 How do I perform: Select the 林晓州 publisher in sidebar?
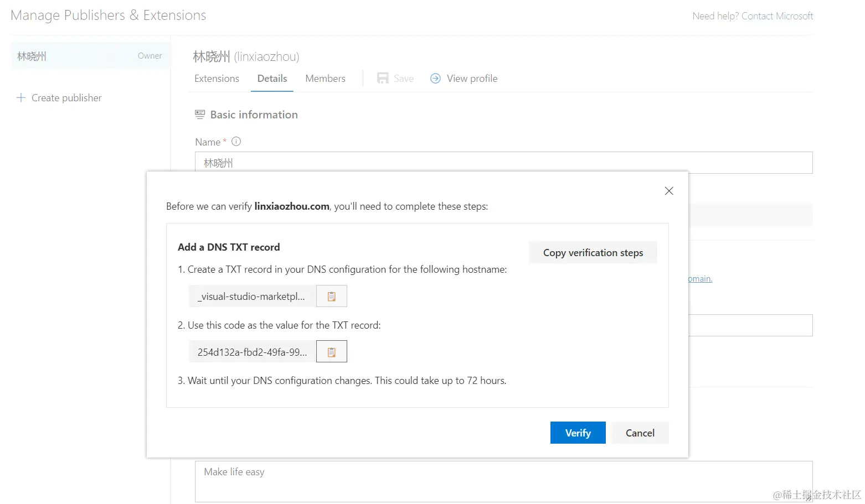pyautogui.click(x=90, y=56)
